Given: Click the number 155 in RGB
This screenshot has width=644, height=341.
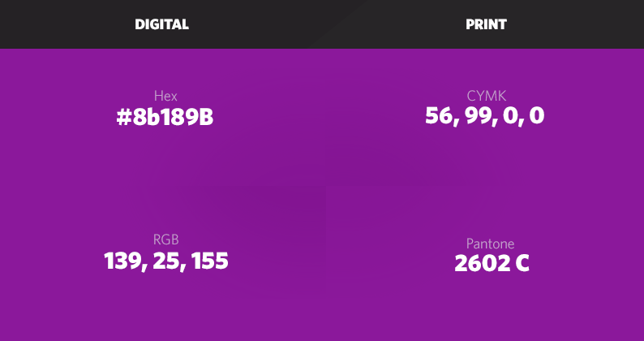Looking at the screenshot, I should tap(209, 261).
